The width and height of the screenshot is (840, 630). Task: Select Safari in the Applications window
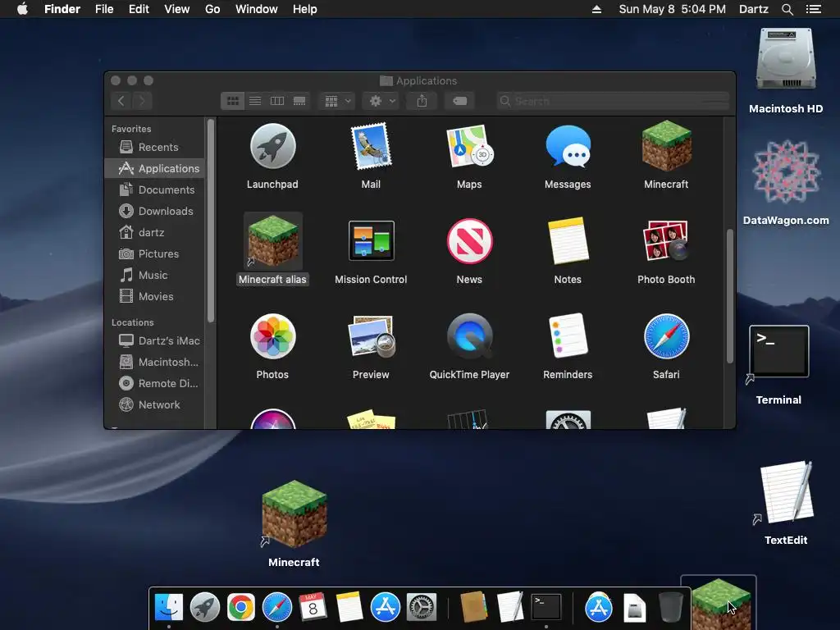tap(666, 336)
